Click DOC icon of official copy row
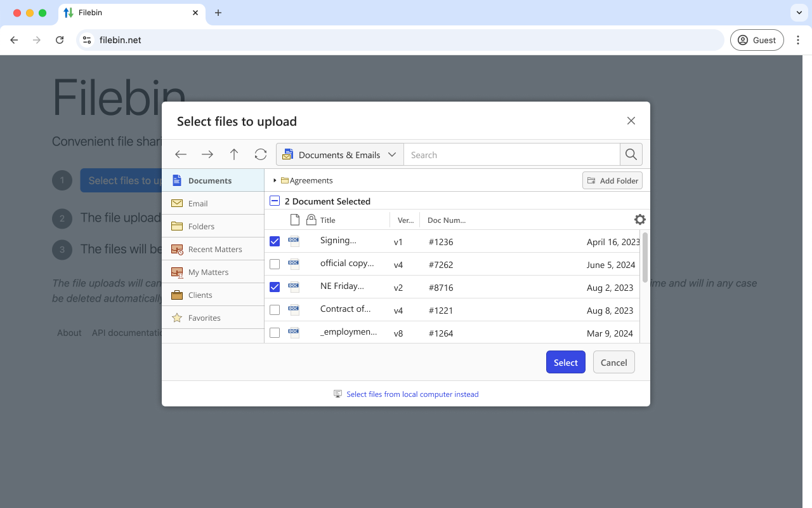 (x=294, y=264)
